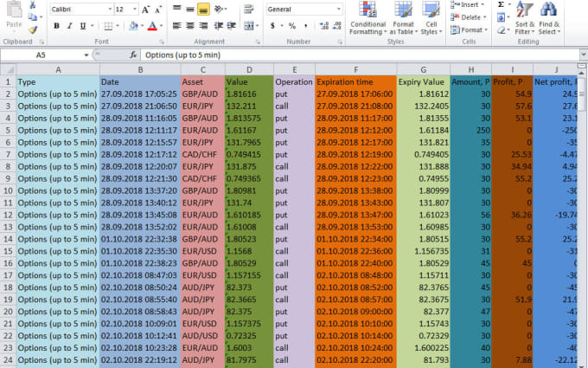Decrease font size with Shrink Font
The image size is (588, 368).
coord(158,10)
